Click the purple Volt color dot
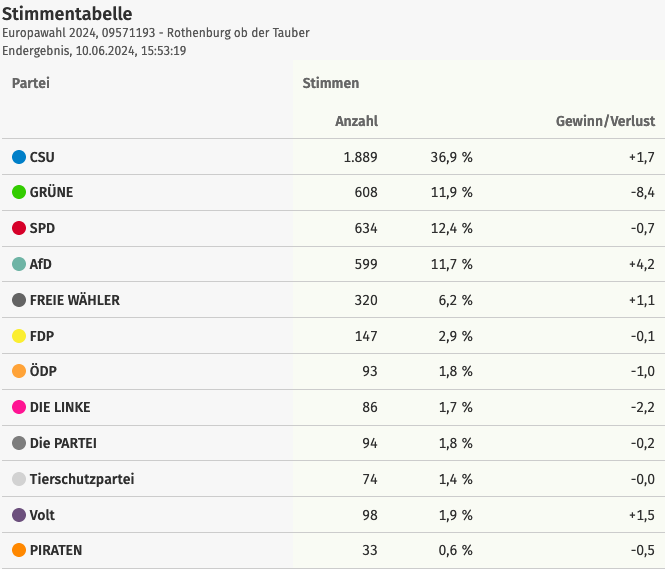 pos(18,515)
